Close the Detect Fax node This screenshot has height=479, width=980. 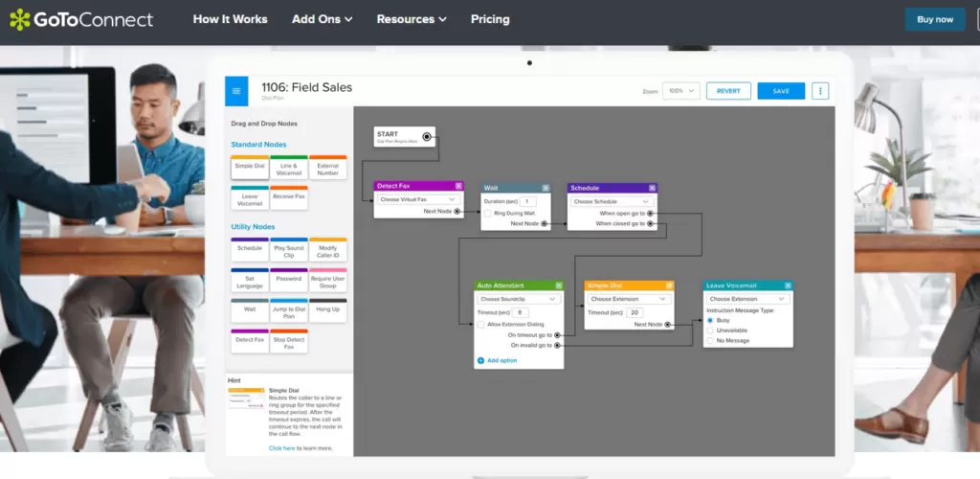coord(458,186)
